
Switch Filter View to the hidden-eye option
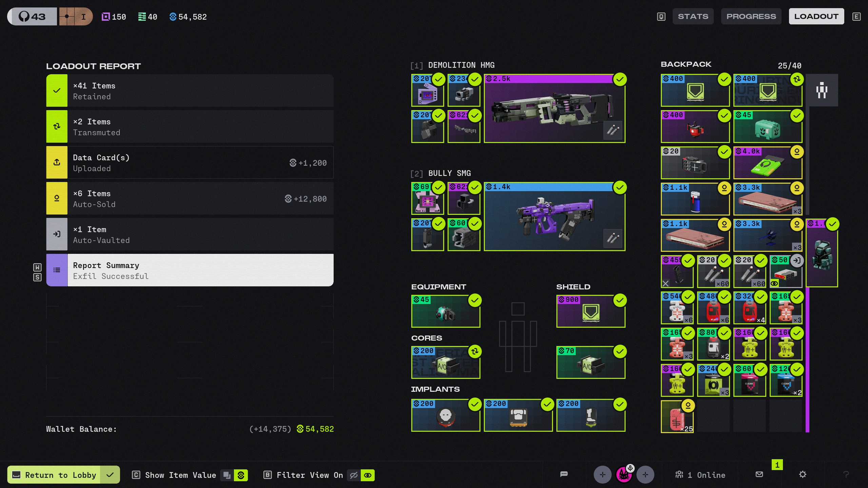tap(354, 475)
